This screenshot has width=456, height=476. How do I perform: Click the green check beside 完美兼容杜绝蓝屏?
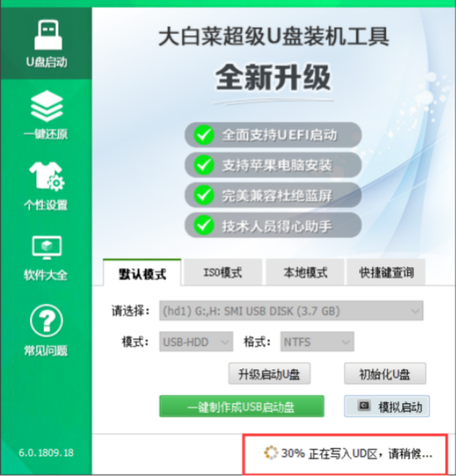pos(204,195)
